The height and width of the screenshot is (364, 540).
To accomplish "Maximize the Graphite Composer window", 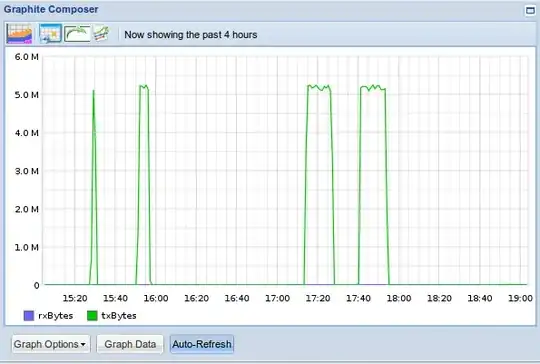I will 530,10.
